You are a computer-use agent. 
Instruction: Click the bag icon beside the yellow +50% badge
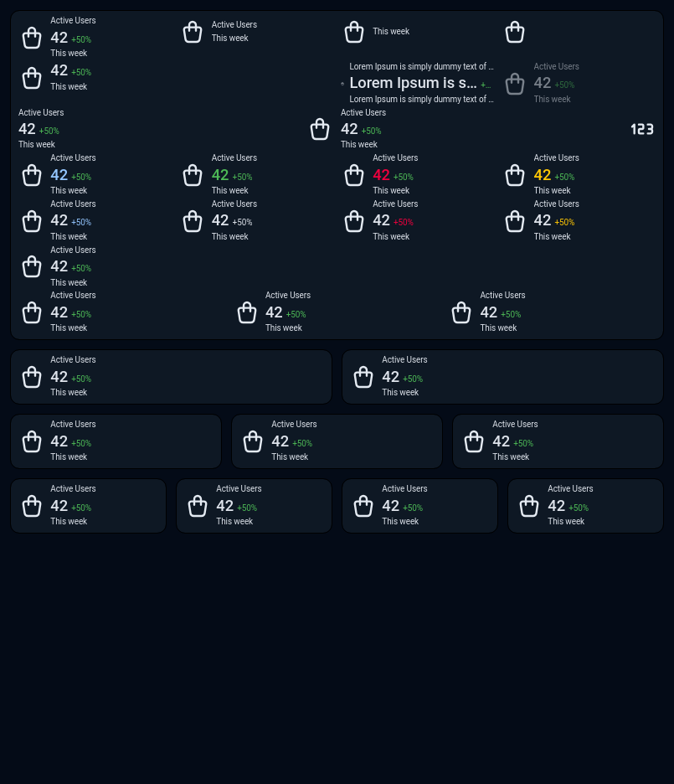[515, 221]
